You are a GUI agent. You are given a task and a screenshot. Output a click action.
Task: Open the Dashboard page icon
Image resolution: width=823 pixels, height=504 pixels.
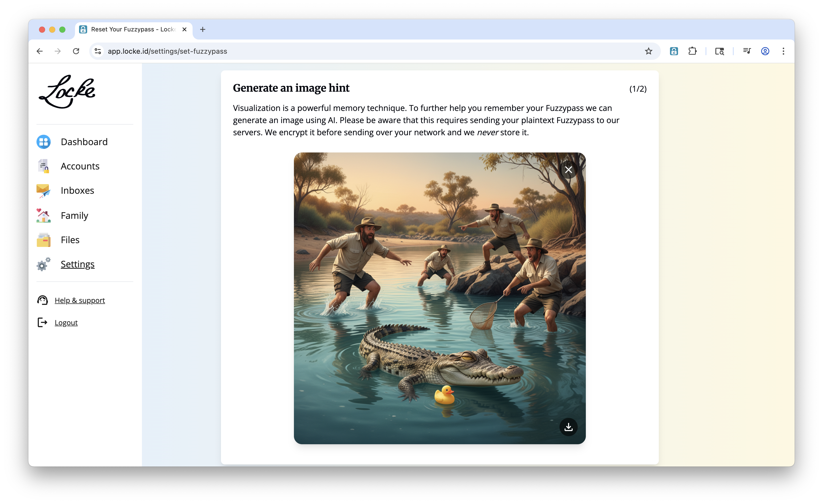pos(43,142)
